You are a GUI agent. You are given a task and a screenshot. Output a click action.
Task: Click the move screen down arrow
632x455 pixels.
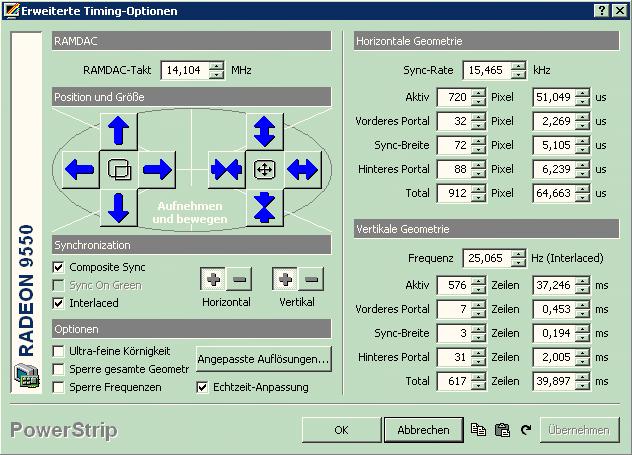(119, 207)
